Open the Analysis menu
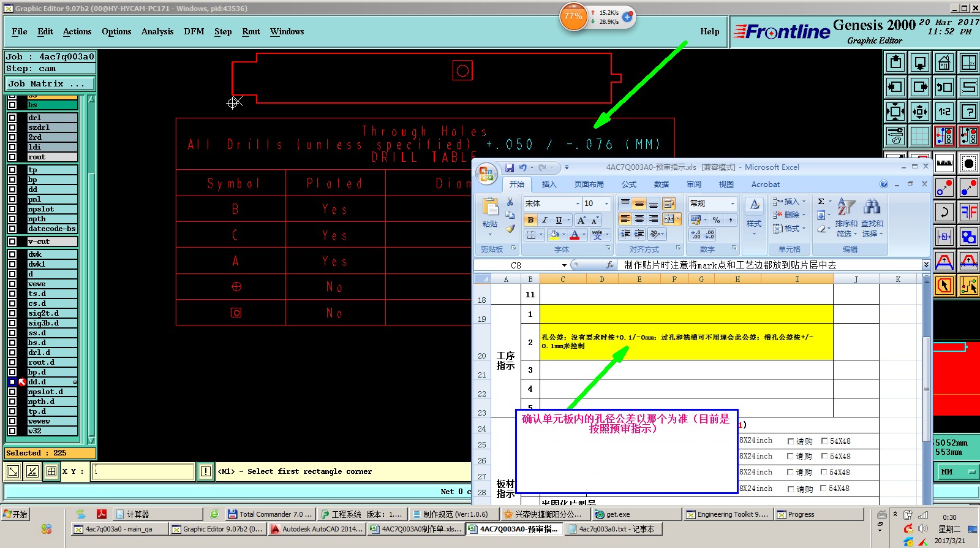Viewport: 980px width, 548px height. (x=157, y=32)
